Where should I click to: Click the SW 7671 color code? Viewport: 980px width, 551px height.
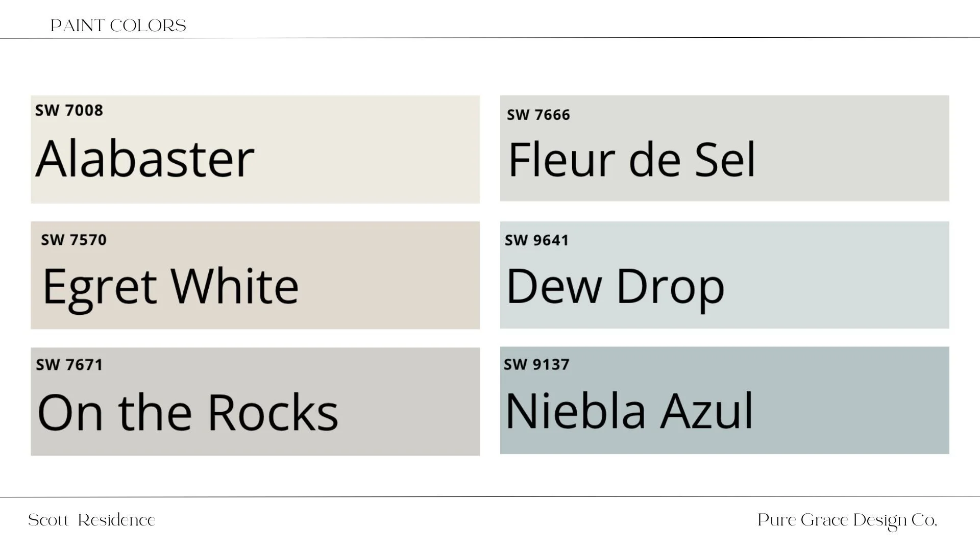click(x=69, y=365)
